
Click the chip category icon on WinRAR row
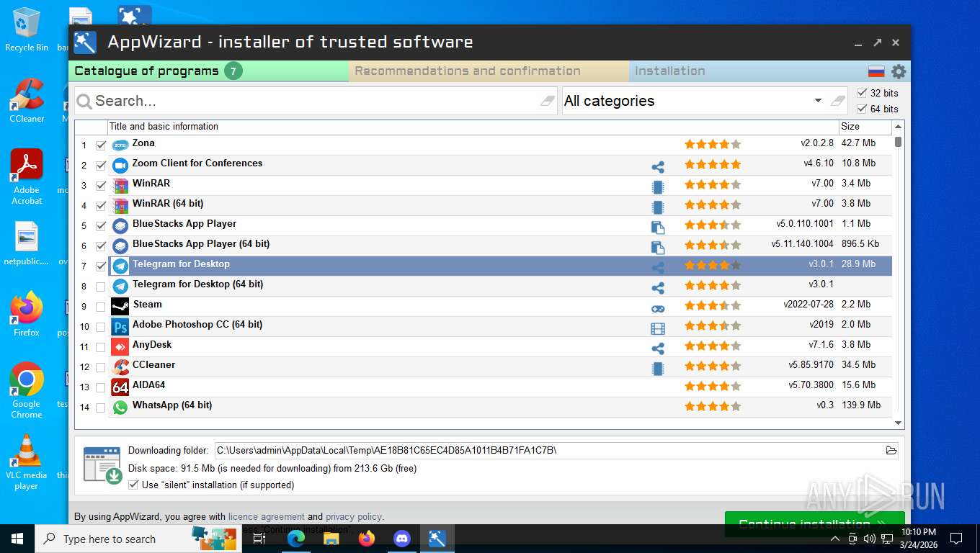click(x=658, y=187)
